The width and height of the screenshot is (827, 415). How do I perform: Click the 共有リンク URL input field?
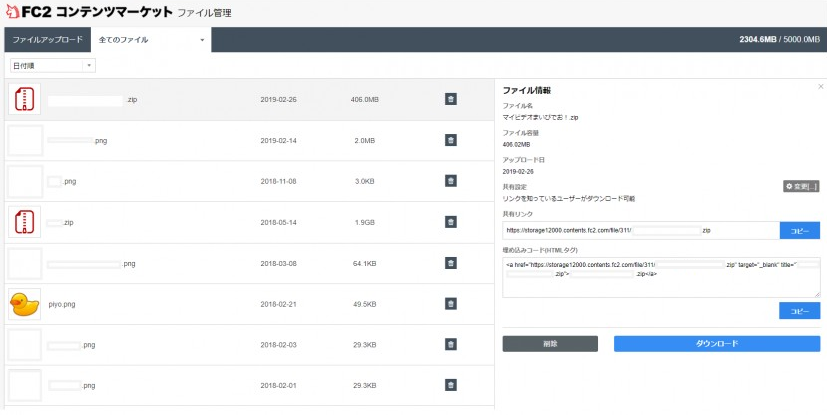pos(639,230)
